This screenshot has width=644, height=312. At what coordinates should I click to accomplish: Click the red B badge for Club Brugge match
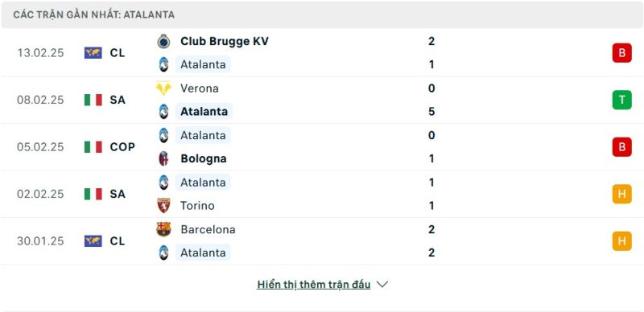621,53
